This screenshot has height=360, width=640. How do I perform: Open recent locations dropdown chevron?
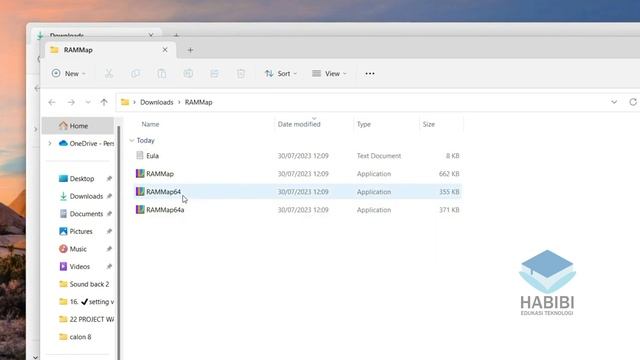pyautogui.click(x=88, y=102)
